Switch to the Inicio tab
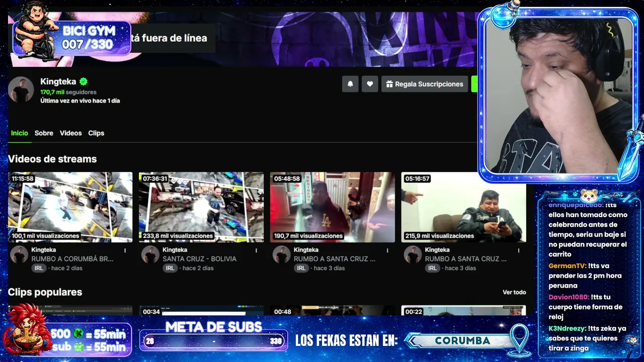This screenshot has width=644, height=362. pyautogui.click(x=20, y=133)
